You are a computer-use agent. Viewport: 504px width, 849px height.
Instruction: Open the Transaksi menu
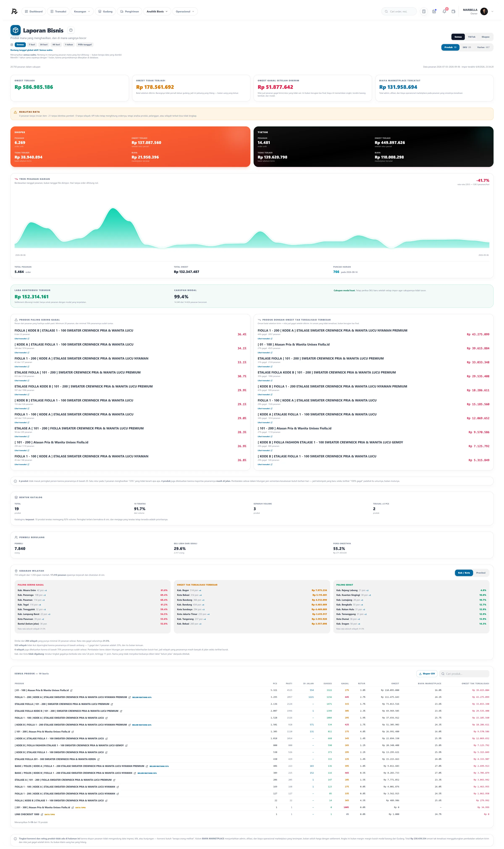pos(58,12)
